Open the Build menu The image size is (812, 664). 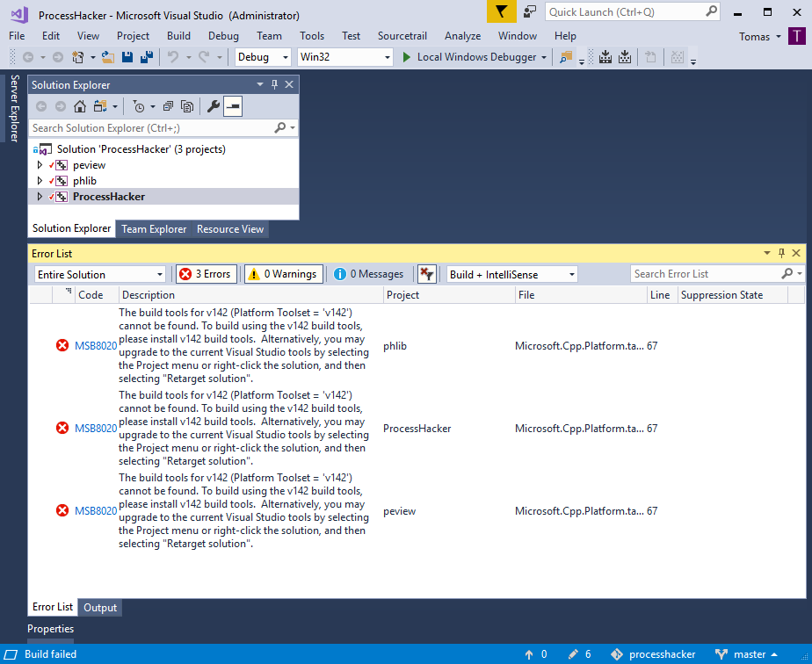178,36
